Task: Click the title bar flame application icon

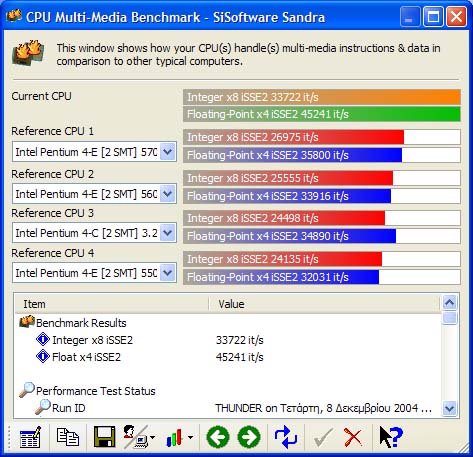Action: click(14, 16)
